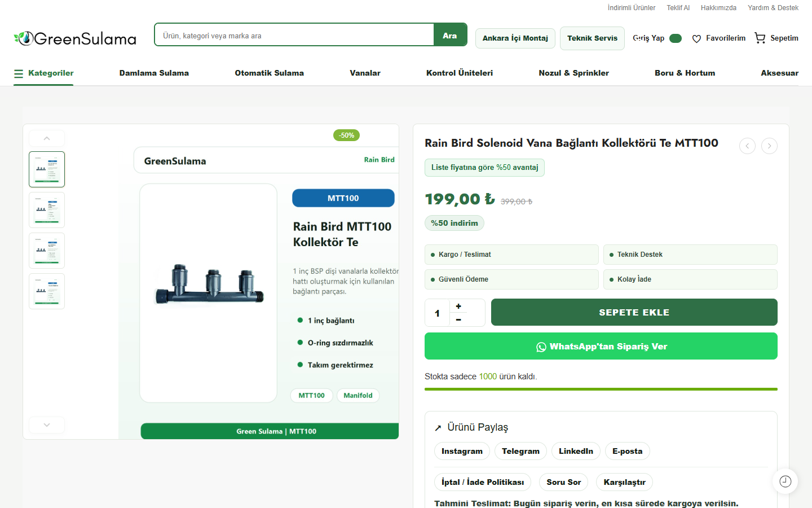
Task: Select the first product thumbnail
Action: coord(47,169)
